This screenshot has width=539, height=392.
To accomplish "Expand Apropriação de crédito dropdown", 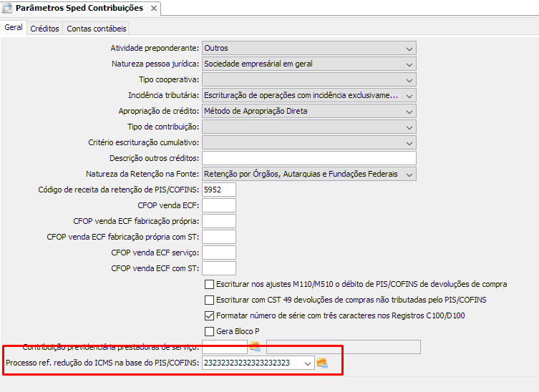I will (x=409, y=111).
